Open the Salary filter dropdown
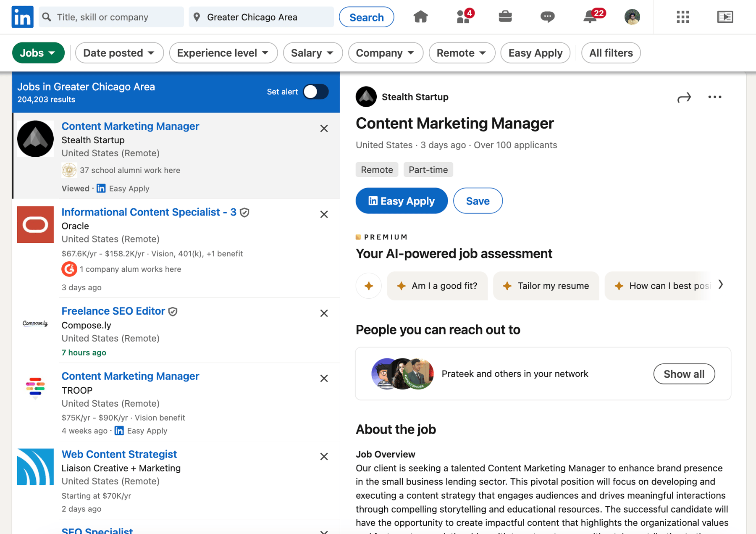This screenshot has width=756, height=534. click(x=313, y=53)
